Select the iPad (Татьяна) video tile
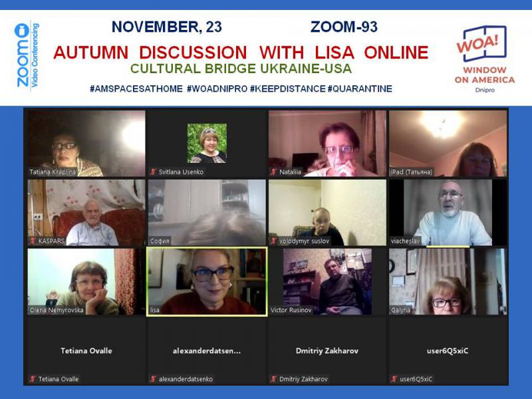 click(x=448, y=143)
